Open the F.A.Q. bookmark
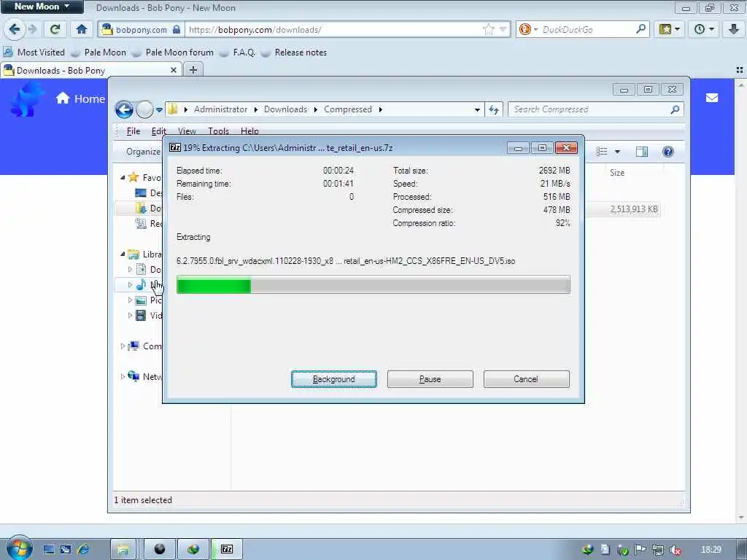Image resolution: width=747 pixels, height=560 pixels. coord(238,52)
